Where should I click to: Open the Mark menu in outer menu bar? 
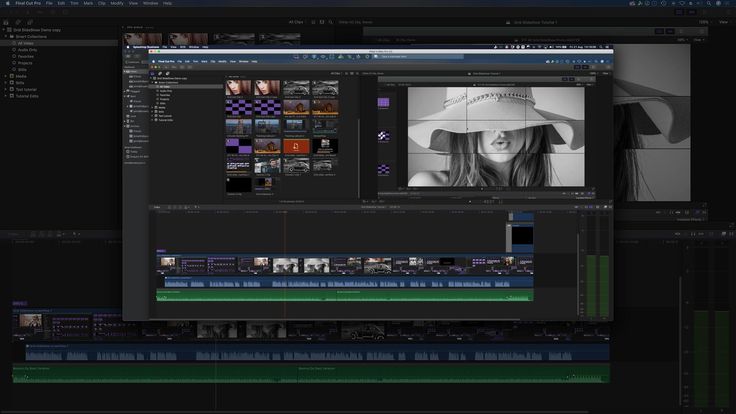coord(88,3)
